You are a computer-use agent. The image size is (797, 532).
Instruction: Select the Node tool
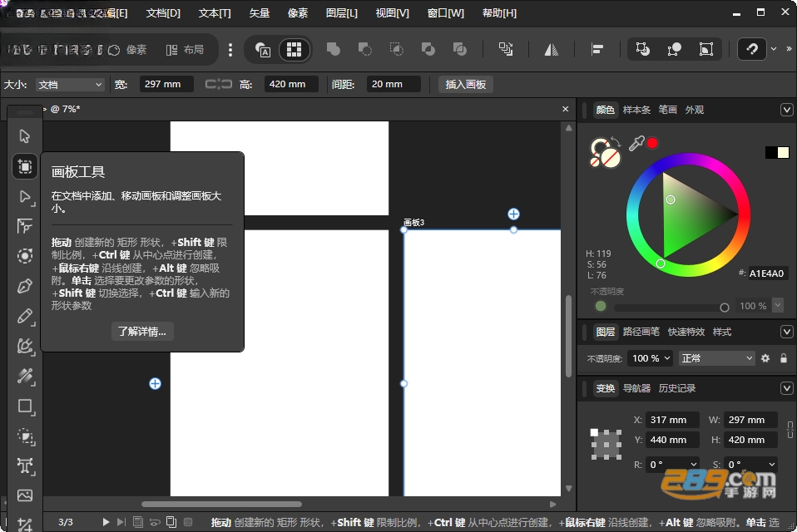24,196
